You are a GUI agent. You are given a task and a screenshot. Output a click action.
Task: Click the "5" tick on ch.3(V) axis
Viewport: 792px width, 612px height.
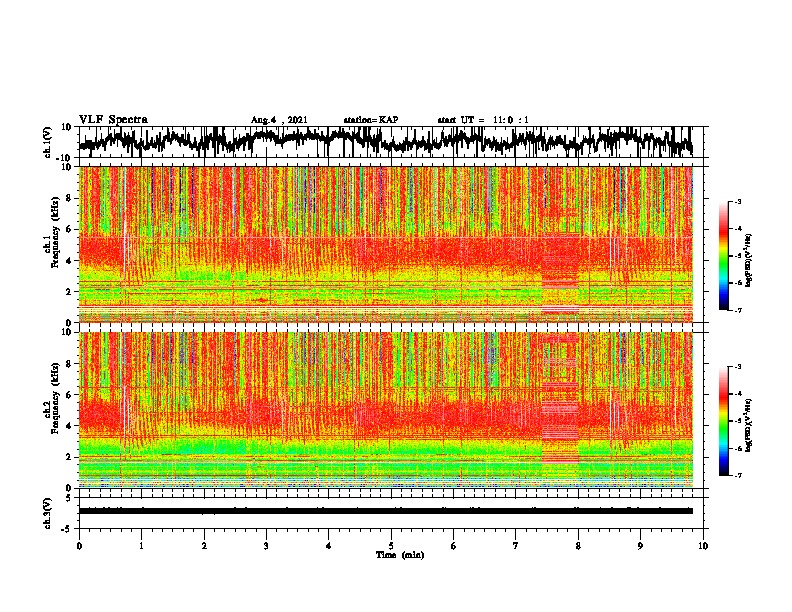point(69,498)
